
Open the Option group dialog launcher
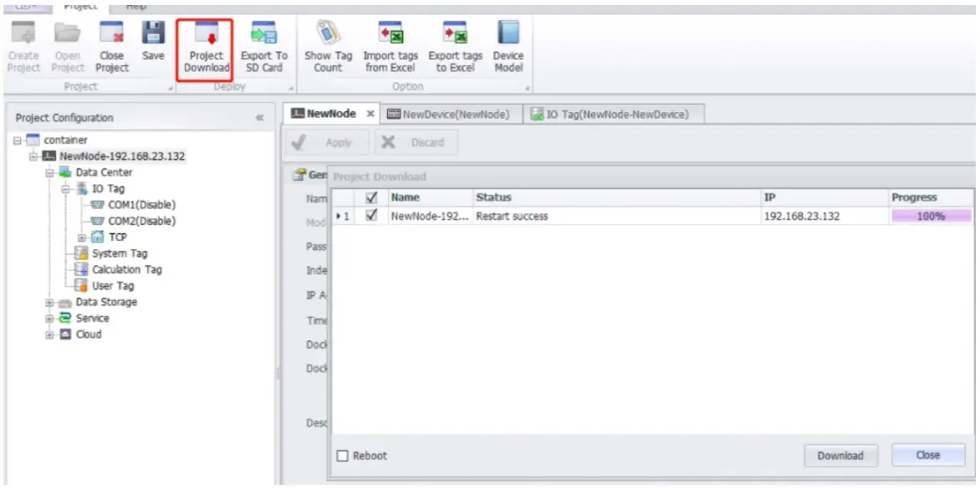pos(528,88)
